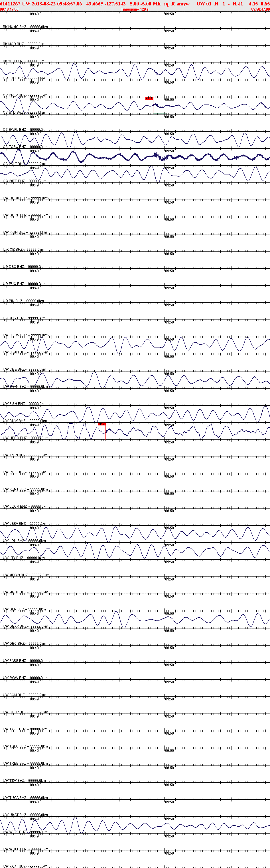Viewport: 270px width, 868px height.
Task: Select the IU COR BHZ station label
Action: click(x=24, y=250)
